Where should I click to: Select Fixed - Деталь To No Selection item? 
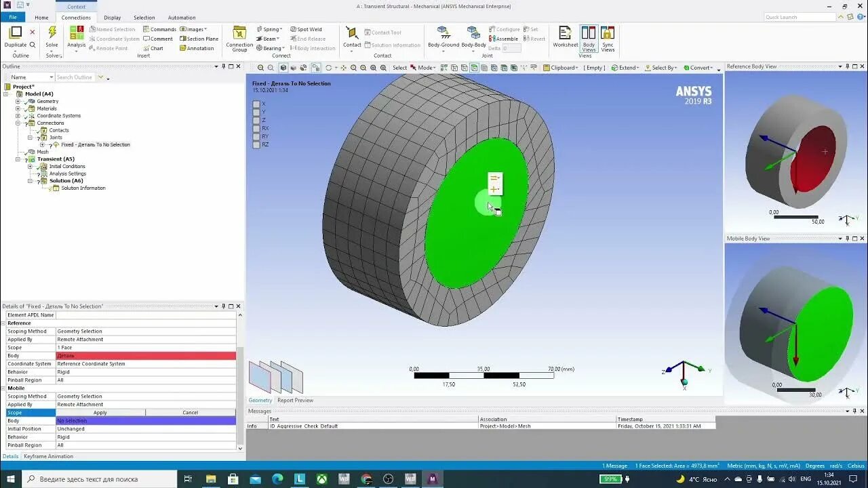point(96,145)
